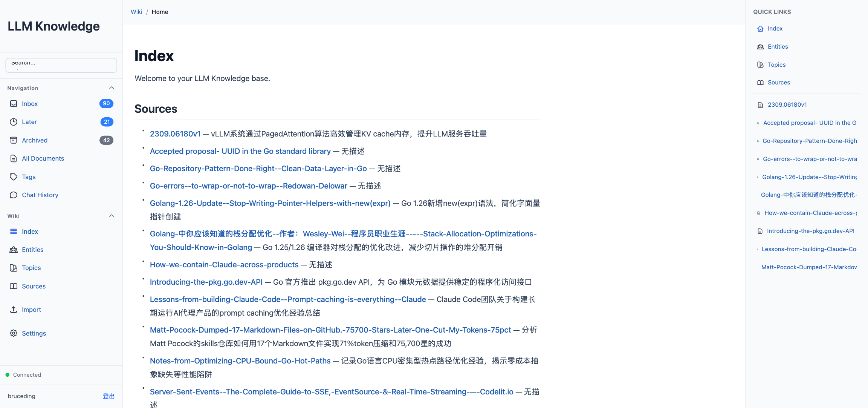This screenshot has width=868, height=408.
Task: Click the document icon beside Introducing-the-pkg.go.dev-API quick link
Action: pos(760,231)
